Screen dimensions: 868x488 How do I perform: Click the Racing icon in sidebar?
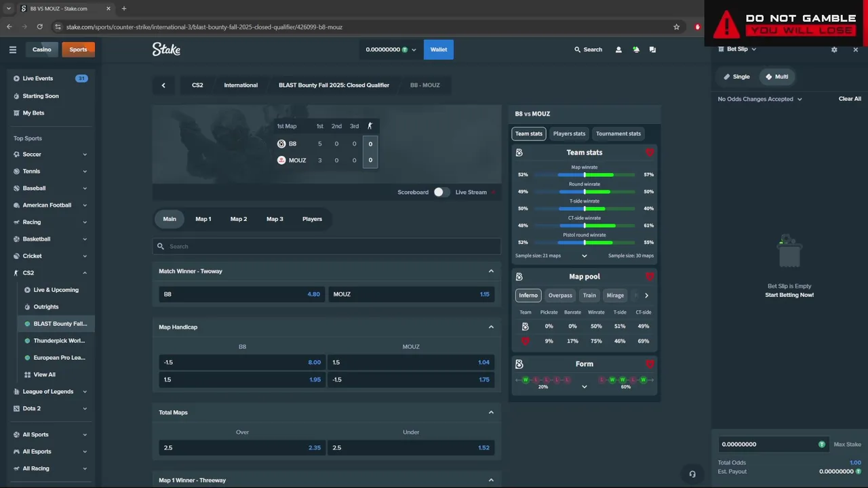point(17,222)
